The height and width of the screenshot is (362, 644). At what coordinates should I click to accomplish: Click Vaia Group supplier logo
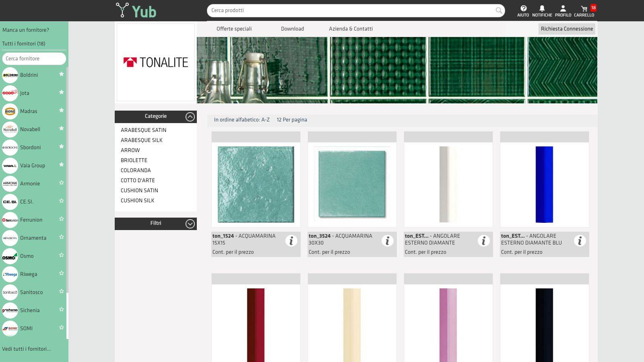[x=10, y=166]
